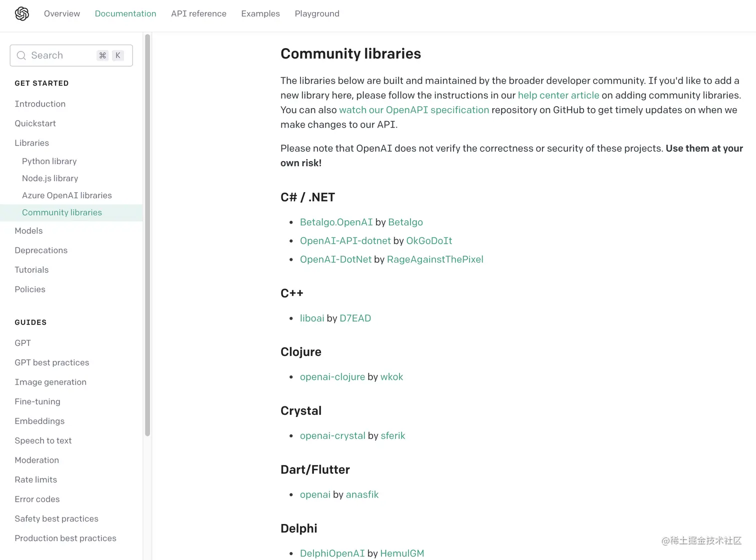The height and width of the screenshot is (560, 756).
Task: Open Models in the sidebar
Action: click(x=28, y=231)
